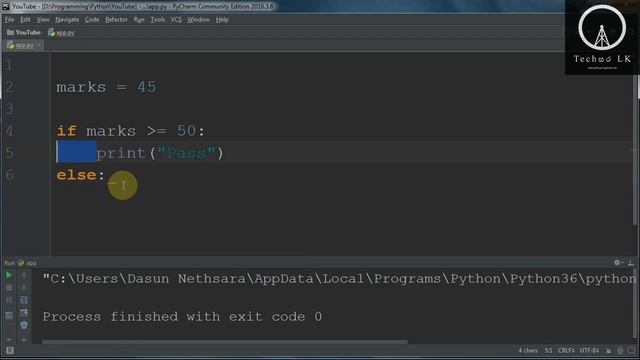The image size is (640, 360).
Task: Open the Navigate menu
Action: click(x=67, y=20)
